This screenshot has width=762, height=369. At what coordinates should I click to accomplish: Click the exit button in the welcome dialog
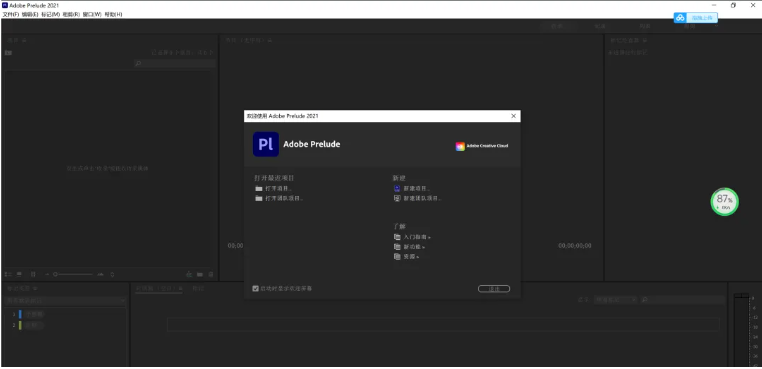(x=494, y=289)
